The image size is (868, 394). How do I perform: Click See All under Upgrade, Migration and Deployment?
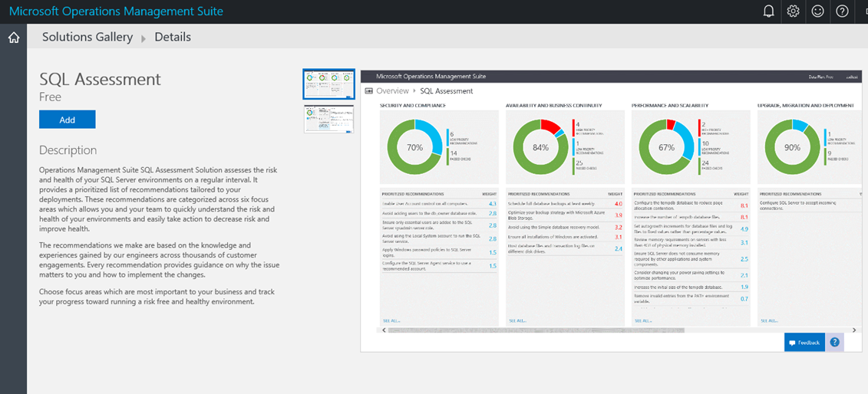(769, 320)
